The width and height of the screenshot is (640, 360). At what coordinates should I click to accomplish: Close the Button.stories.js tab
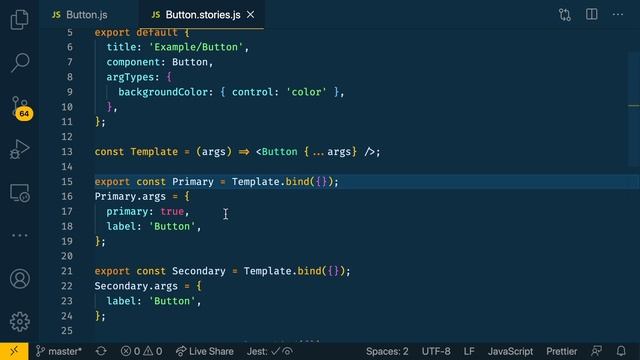click(x=251, y=15)
